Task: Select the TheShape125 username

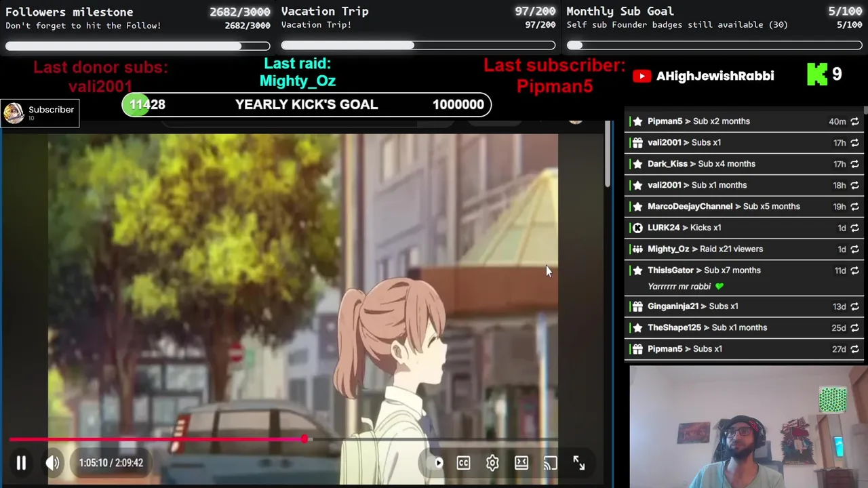Action: (674, 327)
